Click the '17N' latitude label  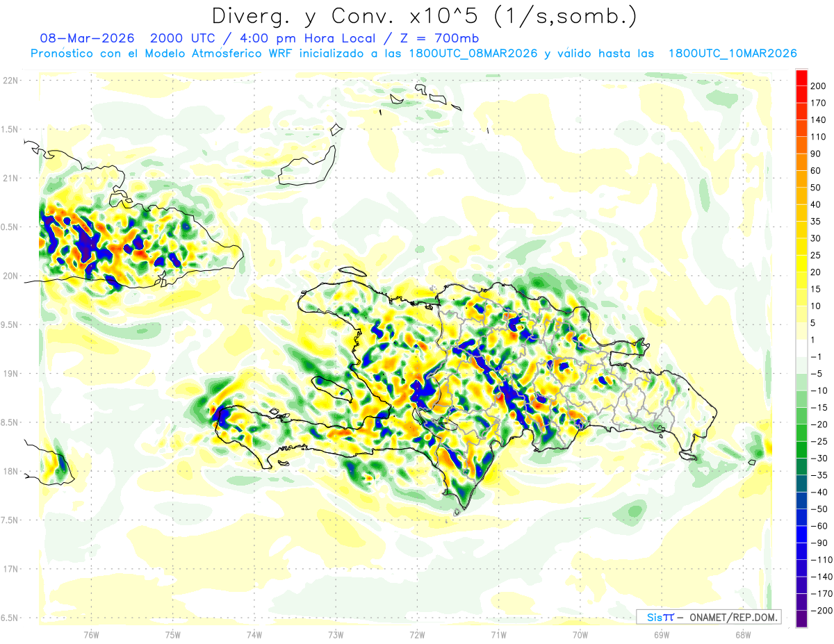[x=10, y=569]
